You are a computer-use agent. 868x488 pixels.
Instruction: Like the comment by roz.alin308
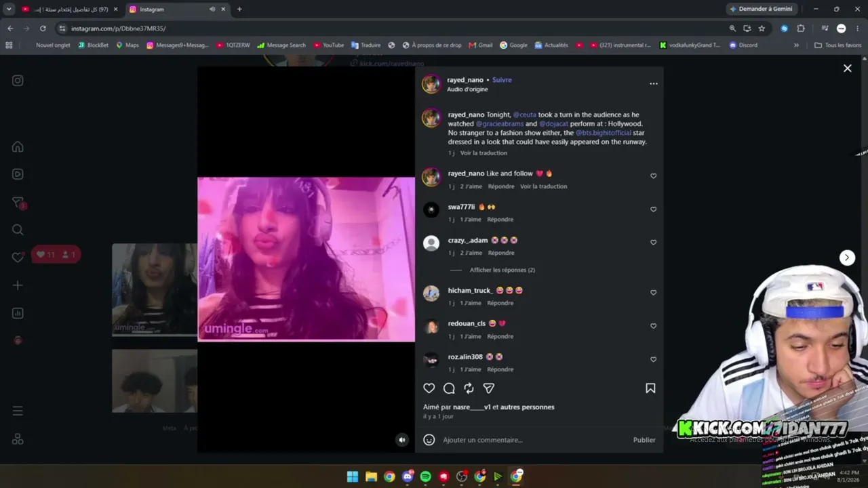point(654,359)
